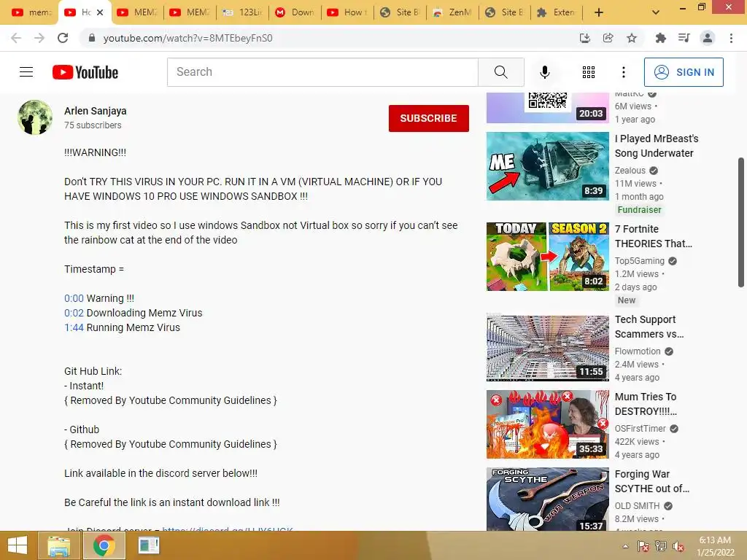747x560 pixels.
Task: Click the SUBSCRIBE button
Action: click(428, 118)
